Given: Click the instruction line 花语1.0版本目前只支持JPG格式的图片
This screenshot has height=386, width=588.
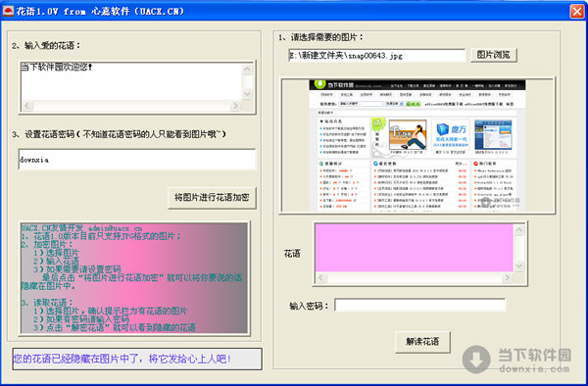Looking at the screenshot, I should coord(101,236).
